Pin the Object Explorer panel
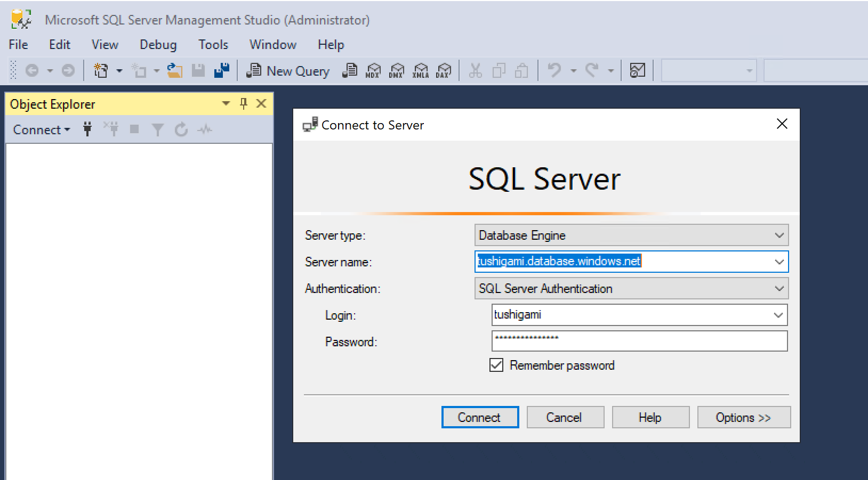Screen dimensions: 868x480 point(244,103)
